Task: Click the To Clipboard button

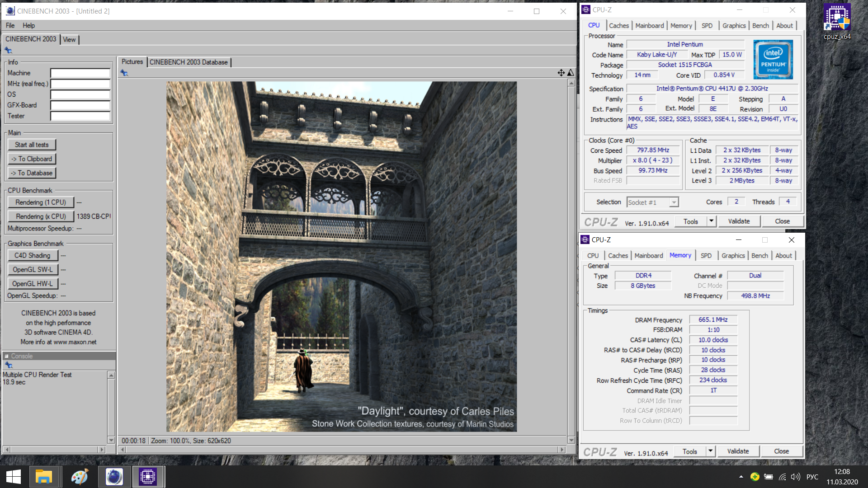Action: click(x=32, y=159)
